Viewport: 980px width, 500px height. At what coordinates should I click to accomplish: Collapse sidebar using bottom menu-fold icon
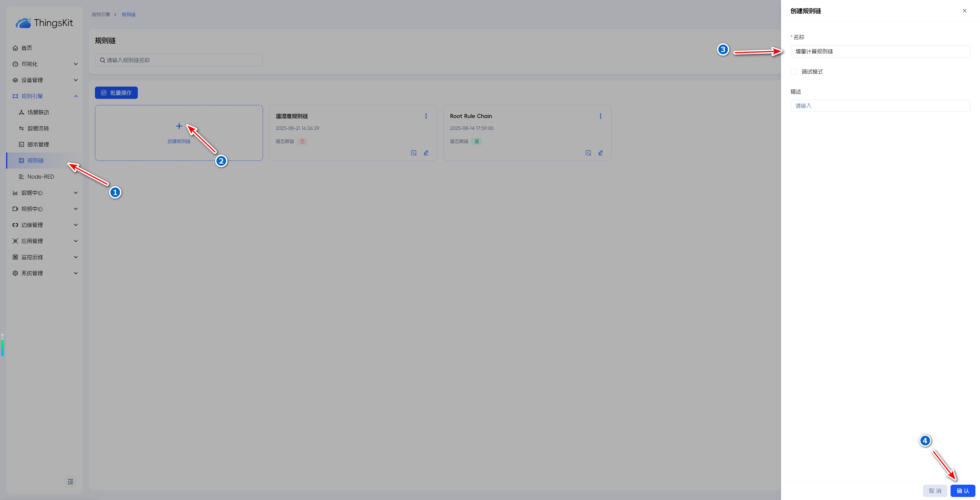click(x=70, y=482)
